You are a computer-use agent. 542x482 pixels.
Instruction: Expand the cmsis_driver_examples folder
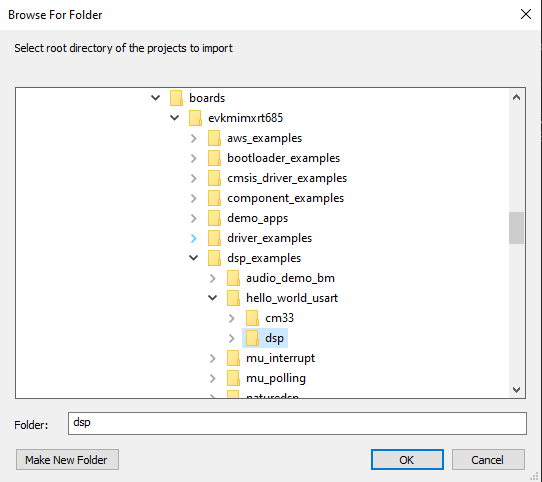coord(194,178)
